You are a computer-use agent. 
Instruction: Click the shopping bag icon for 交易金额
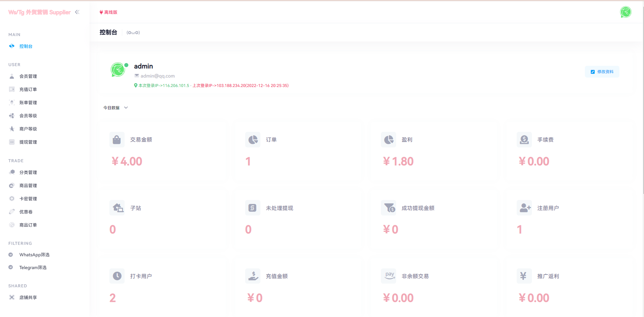[117, 140]
